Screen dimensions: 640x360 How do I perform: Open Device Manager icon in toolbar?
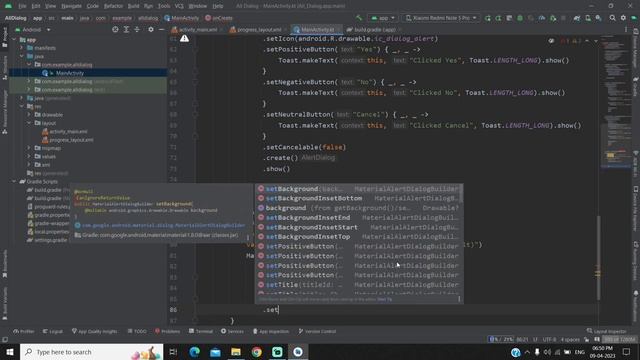[x=588, y=18]
